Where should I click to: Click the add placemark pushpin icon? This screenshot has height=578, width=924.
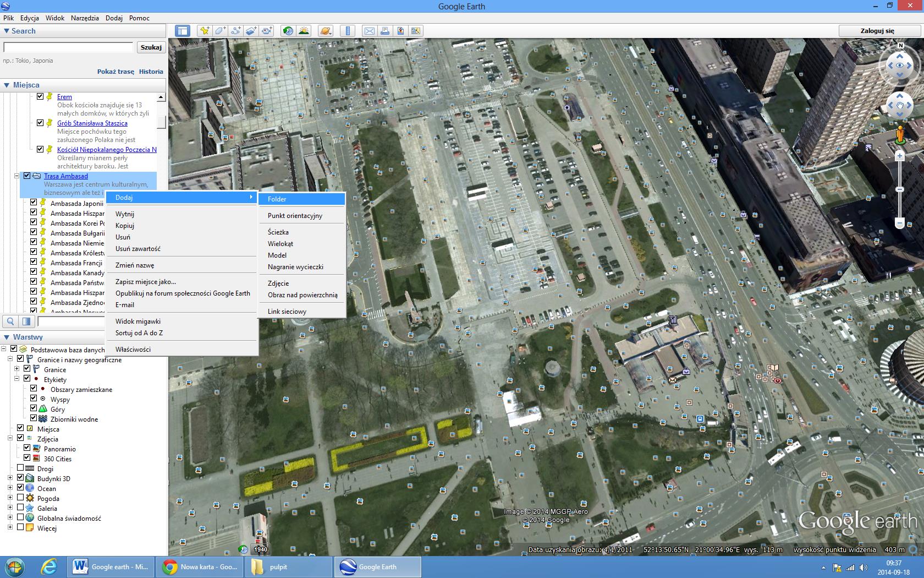click(205, 31)
